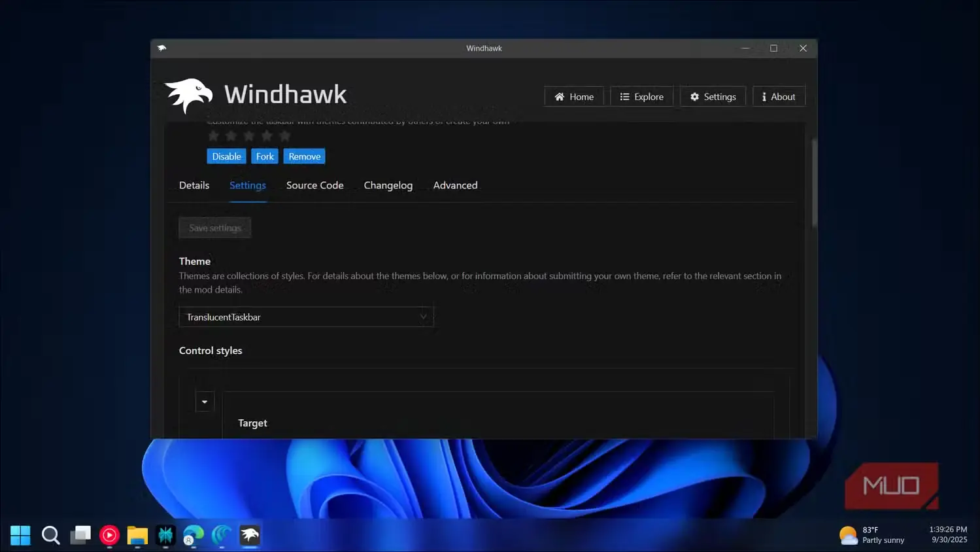Open the Explore mods button
The height and width of the screenshot is (552, 980).
641,96
